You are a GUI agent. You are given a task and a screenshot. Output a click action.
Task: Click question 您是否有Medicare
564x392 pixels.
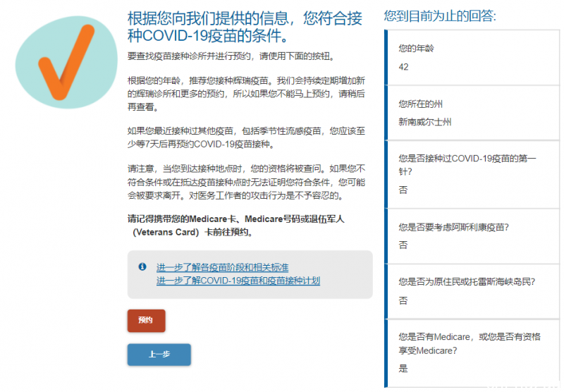pyautogui.click(x=470, y=343)
